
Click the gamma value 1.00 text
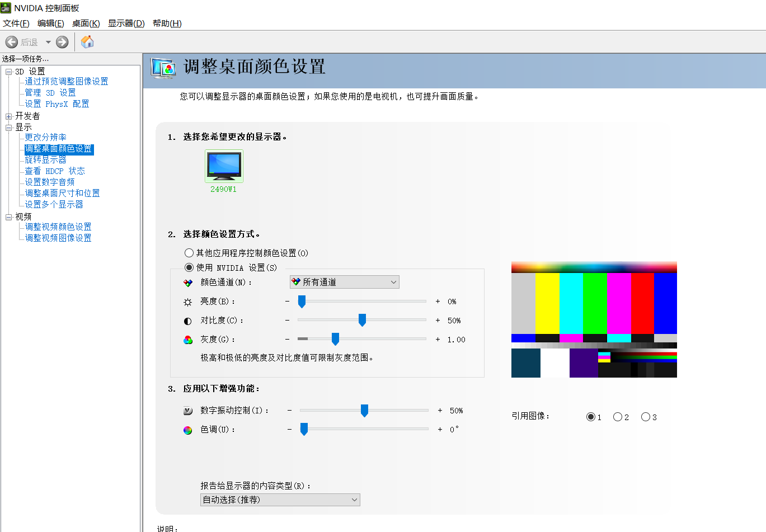tap(457, 340)
